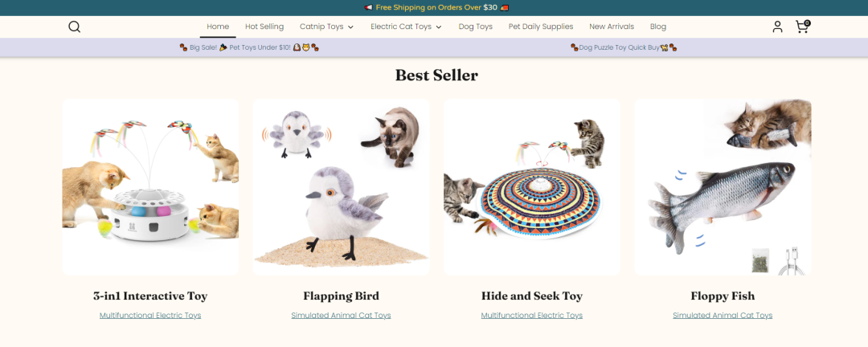Open the Flapping Bird product image

(341, 187)
